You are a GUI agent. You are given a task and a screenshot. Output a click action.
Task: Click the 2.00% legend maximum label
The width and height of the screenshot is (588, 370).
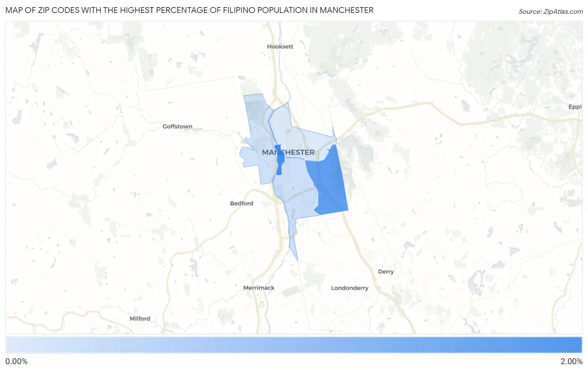coord(571,361)
